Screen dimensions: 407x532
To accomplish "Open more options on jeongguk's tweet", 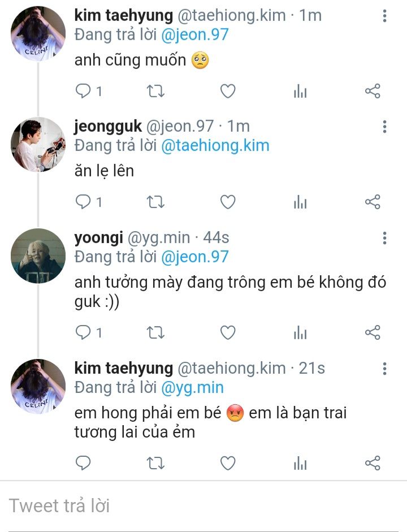I will [384, 126].
